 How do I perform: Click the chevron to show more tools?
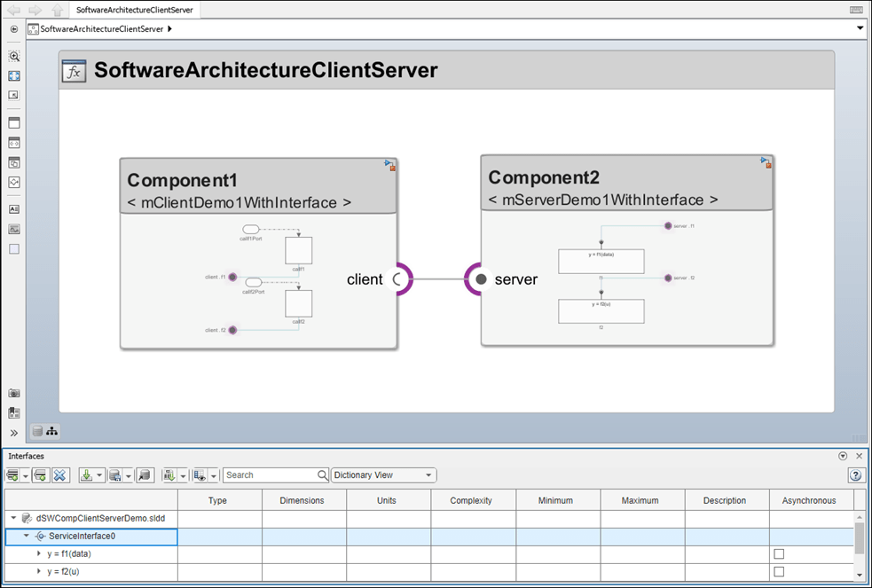coord(13,434)
